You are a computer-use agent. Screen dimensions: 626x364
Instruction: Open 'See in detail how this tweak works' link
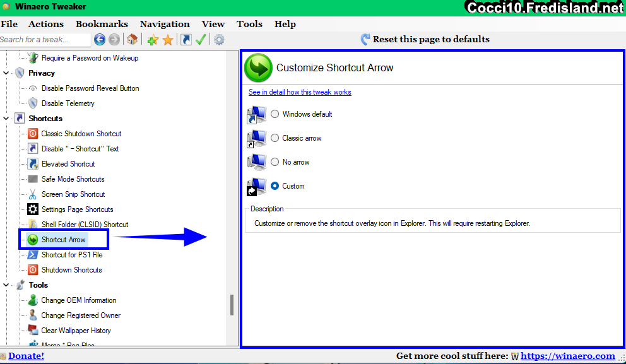point(300,92)
